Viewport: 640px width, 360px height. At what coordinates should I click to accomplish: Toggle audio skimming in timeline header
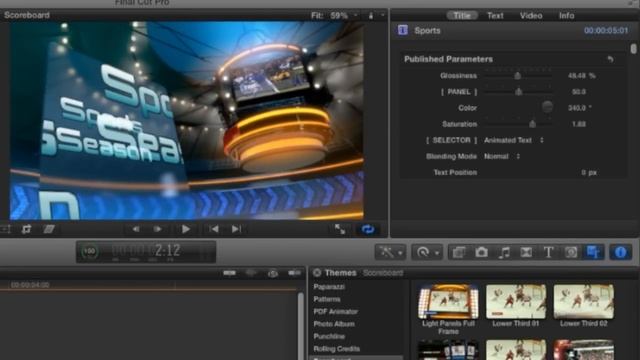click(251, 273)
